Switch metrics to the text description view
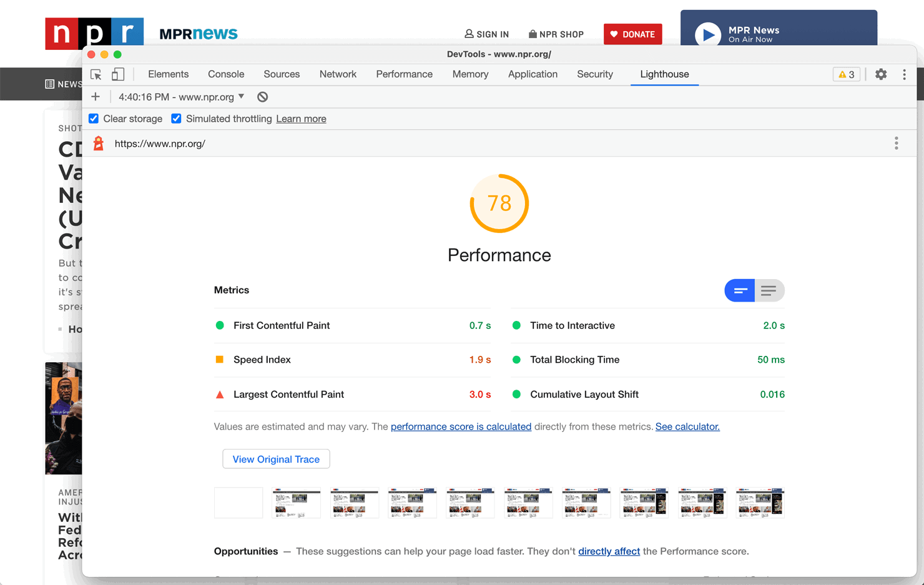The width and height of the screenshot is (924, 585). click(769, 290)
